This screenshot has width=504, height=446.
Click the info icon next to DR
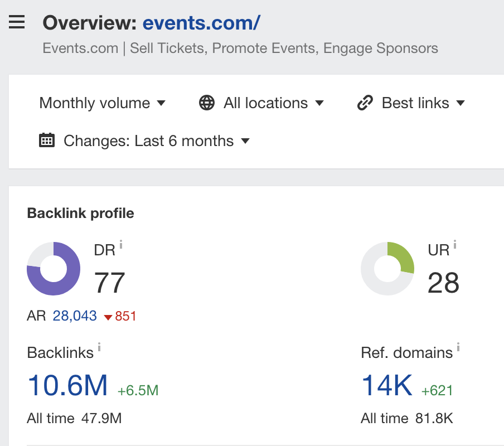pyautogui.click(x=121, y=244)
